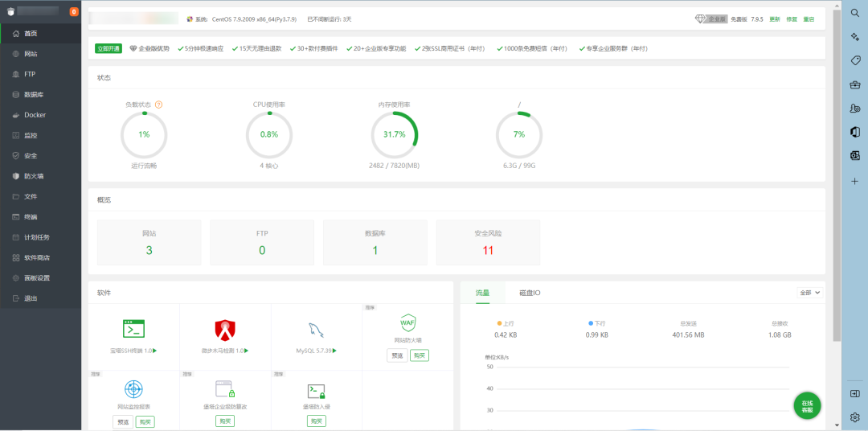
Task: Open 宝塔SSH终端 software icon
Action: 133,328
